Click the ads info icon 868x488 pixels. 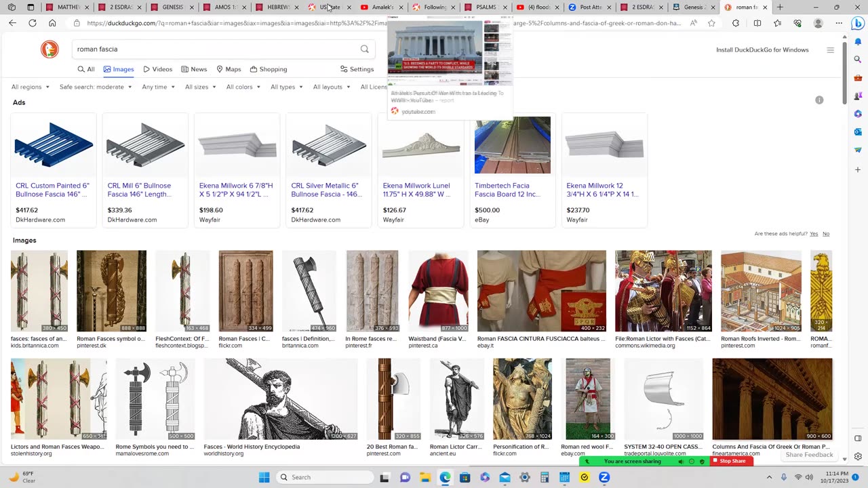(819, 100)
